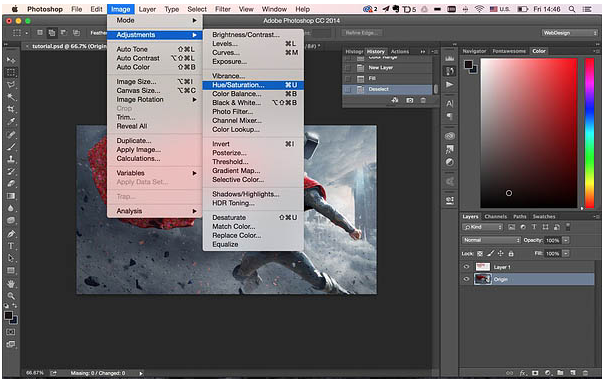This screenshot has width=603, height=380.
Task: Select the Rectangle shape tool
Action: click(11, 270)
